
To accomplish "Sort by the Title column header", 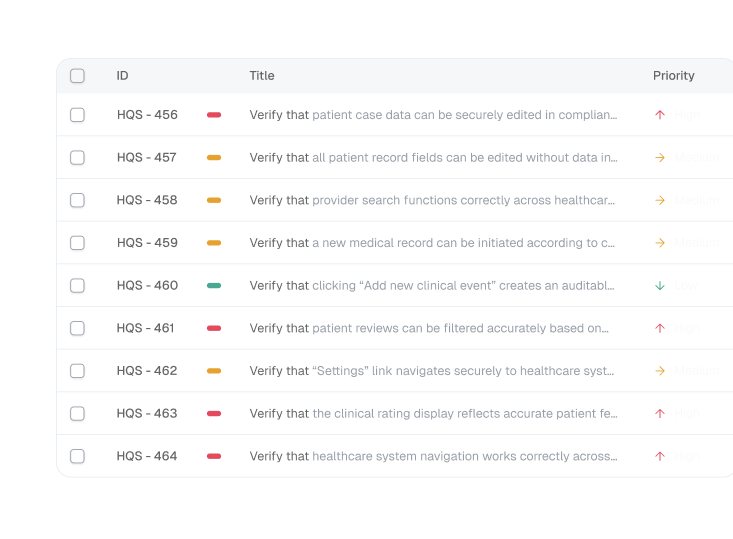I will point(262,76).
